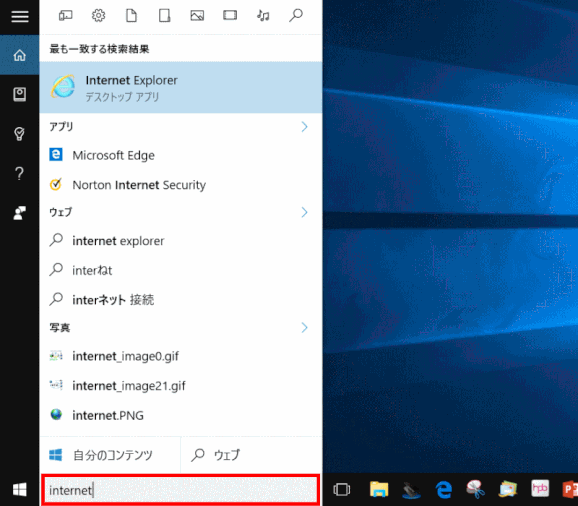Screen dimensions: 578x506
Task: Switch to 自分のコンテンツ search scope
Action: click(110, 455)
